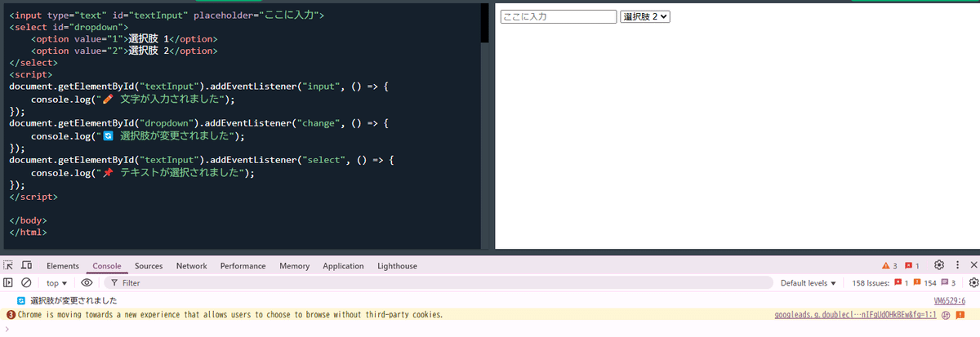The image size is (980, 337).
Task: Switch to the Console tab
Action: pos(107,266)
